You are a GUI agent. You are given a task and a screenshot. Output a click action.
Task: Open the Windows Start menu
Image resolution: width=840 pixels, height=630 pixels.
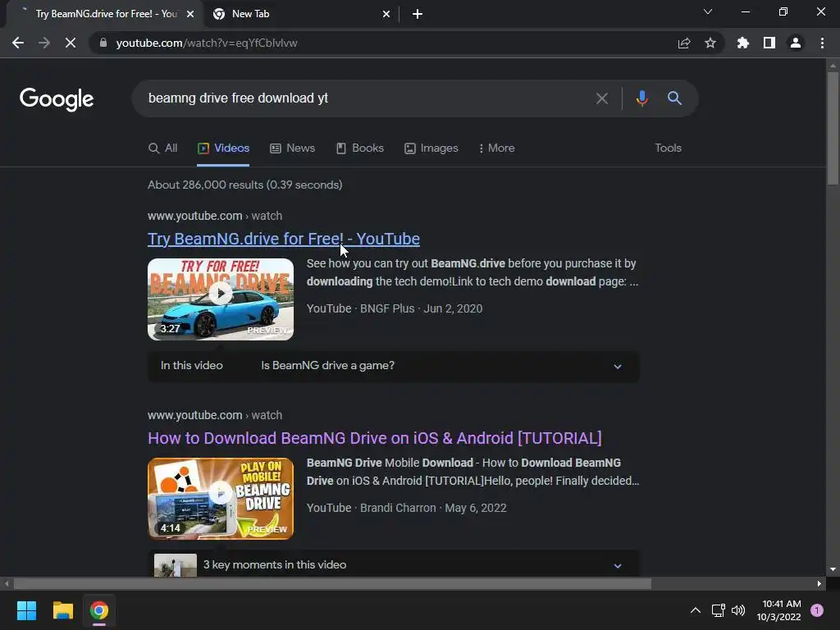click(26, 610)
